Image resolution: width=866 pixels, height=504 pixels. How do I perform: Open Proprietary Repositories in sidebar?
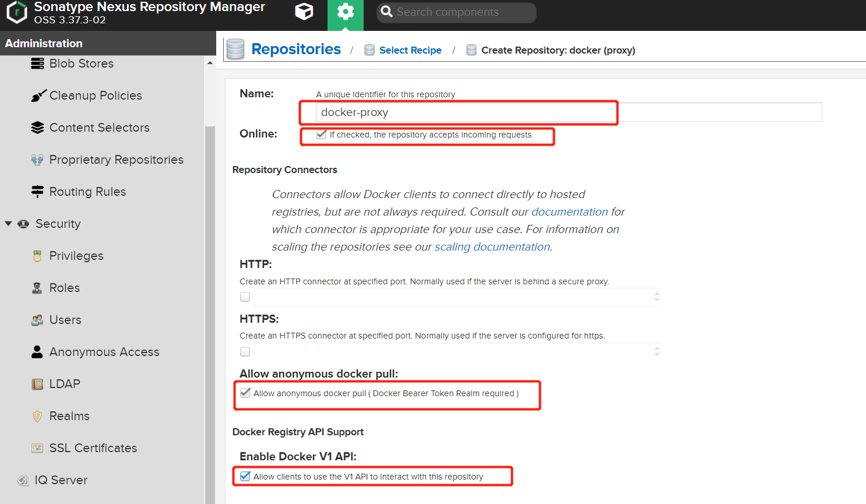click(x=117, y=160)
